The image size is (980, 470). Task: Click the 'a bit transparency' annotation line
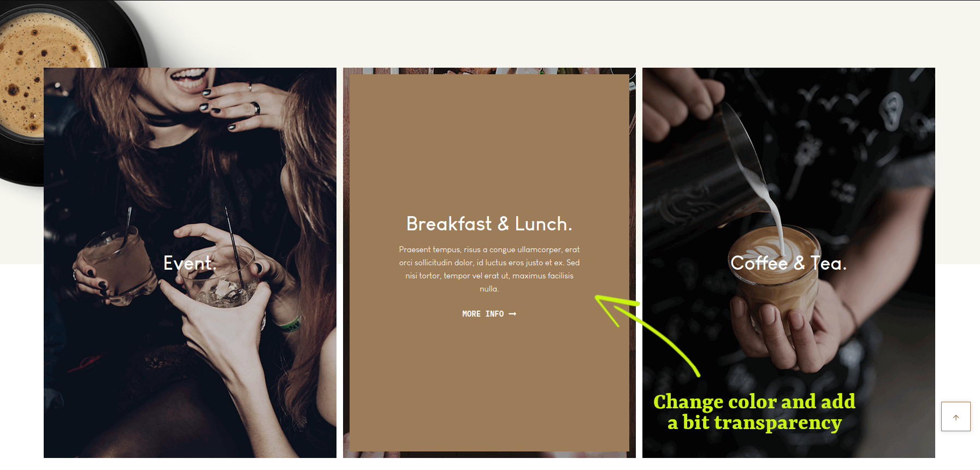(754, 423)
